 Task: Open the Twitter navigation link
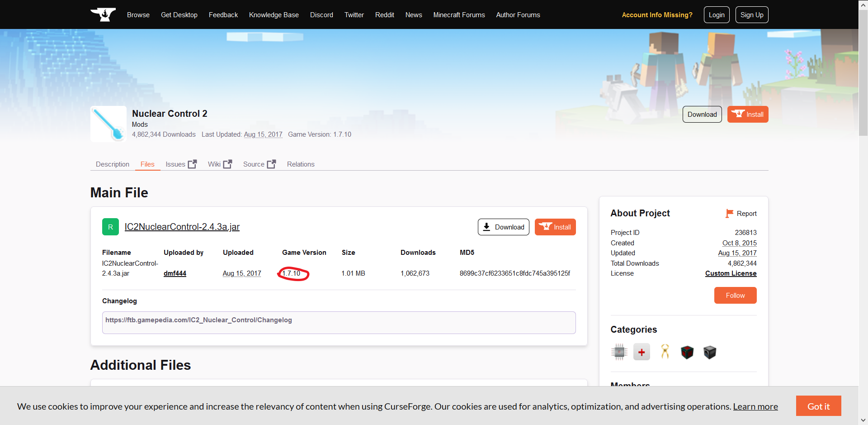click(x=354, y=15)
